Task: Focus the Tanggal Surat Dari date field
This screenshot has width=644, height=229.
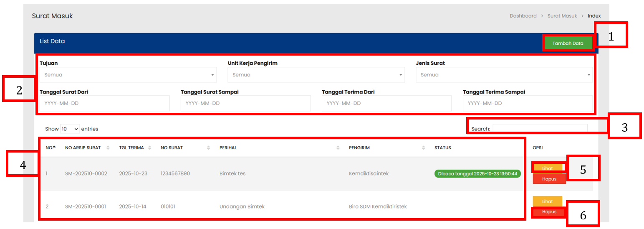Action: click(x=104, y=103)
